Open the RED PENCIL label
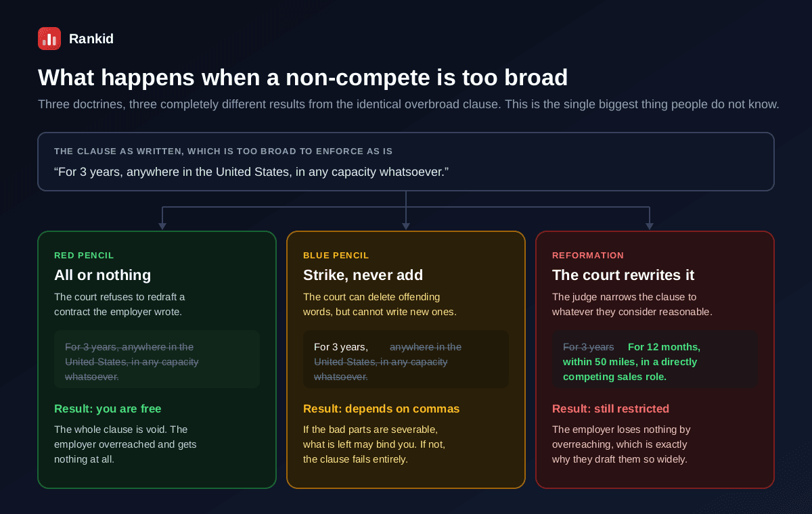This screenshot has width=812, height=514. point(84,256)
